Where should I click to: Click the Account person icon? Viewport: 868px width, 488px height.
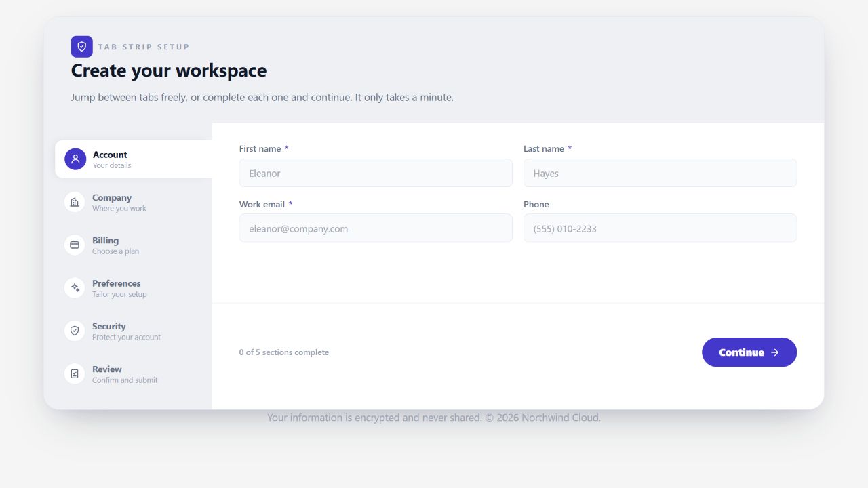pos(75,159)
